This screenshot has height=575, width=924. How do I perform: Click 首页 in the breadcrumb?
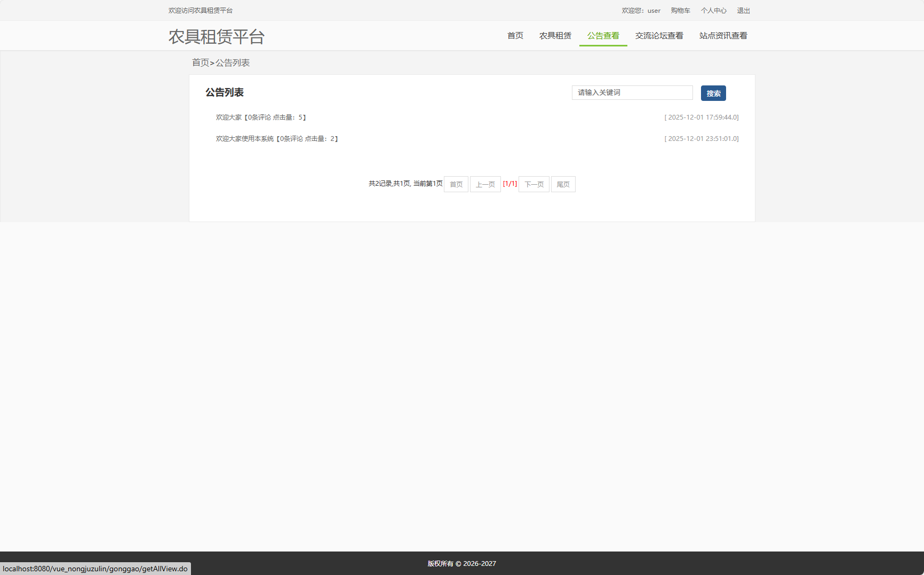coord(201,62)
